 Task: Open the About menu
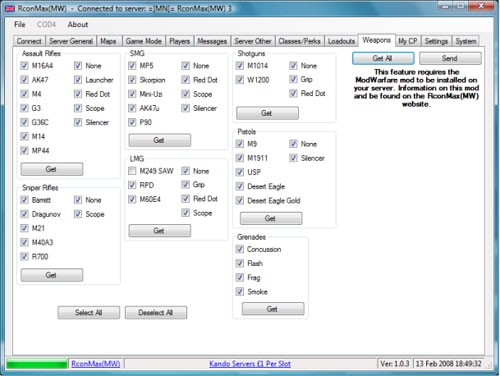coord(78,24)
